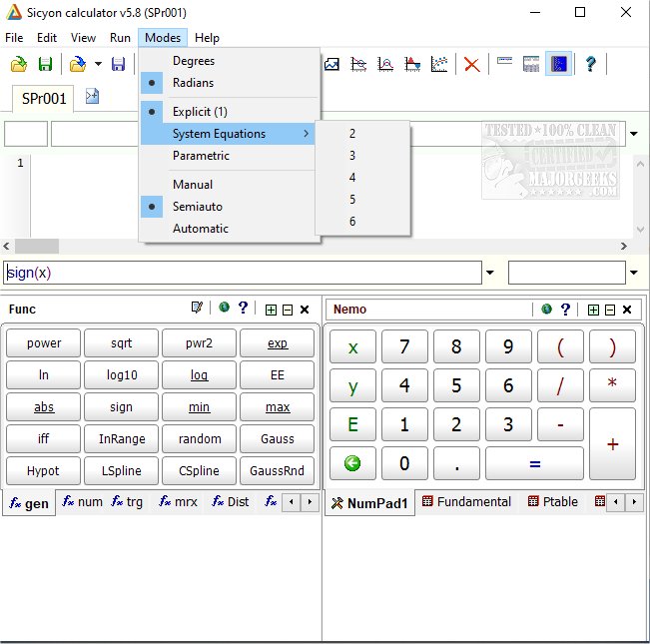Switch to the Fundamental tab
The width and height of the screenshot is (650, 644).
point(466,502)
